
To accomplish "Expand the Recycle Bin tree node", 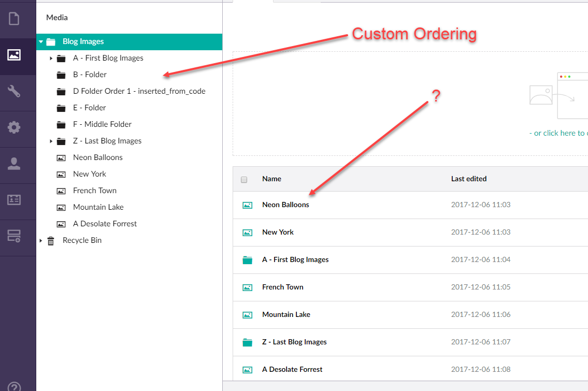I will pos(40,240).
